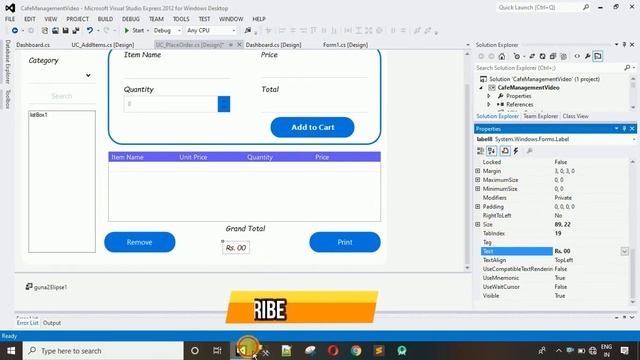Click Refresh icon in Solution Explorer toolbar
640x360 pixels.
pyautogui.click(x=542, y=56)
